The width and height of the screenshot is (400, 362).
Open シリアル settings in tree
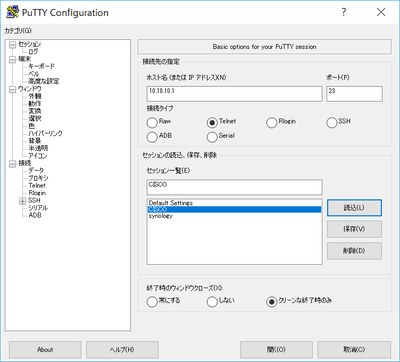[38, 208]
